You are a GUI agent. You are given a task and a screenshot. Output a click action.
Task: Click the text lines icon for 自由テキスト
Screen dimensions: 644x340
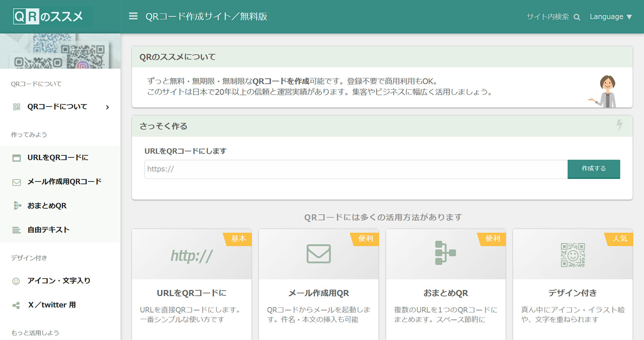click(17, 230)
